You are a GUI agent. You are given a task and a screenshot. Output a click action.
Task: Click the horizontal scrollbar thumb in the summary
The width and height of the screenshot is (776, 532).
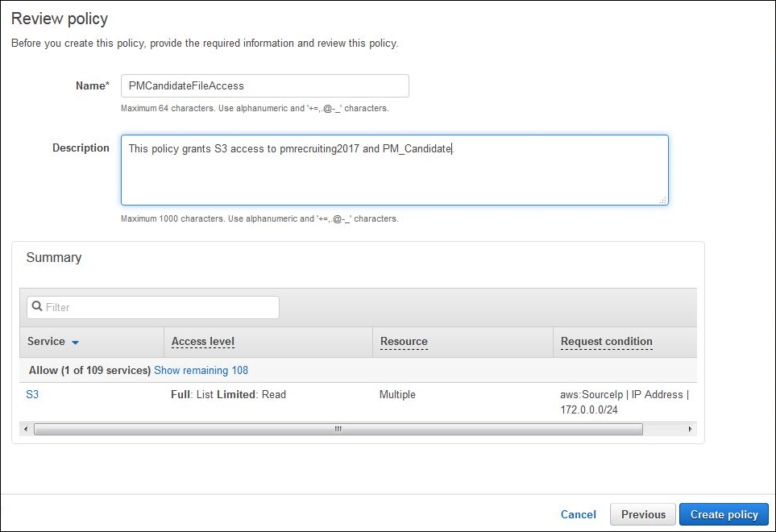pyautogui.click(x=338, y=430)
